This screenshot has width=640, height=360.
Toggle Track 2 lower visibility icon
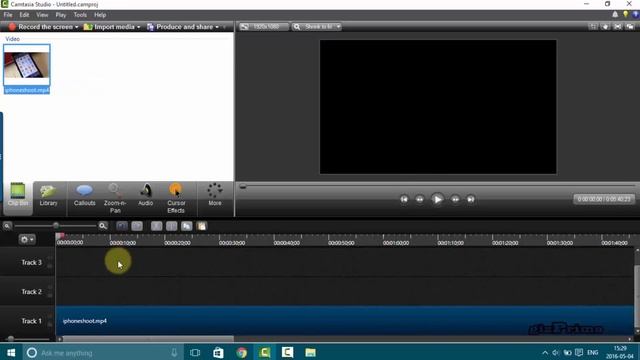50,296
